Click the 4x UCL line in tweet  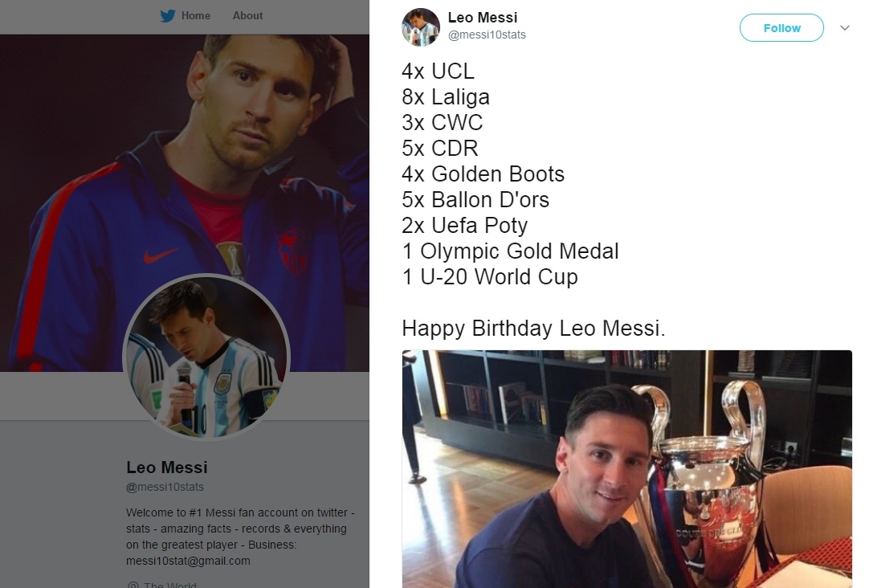438,71
